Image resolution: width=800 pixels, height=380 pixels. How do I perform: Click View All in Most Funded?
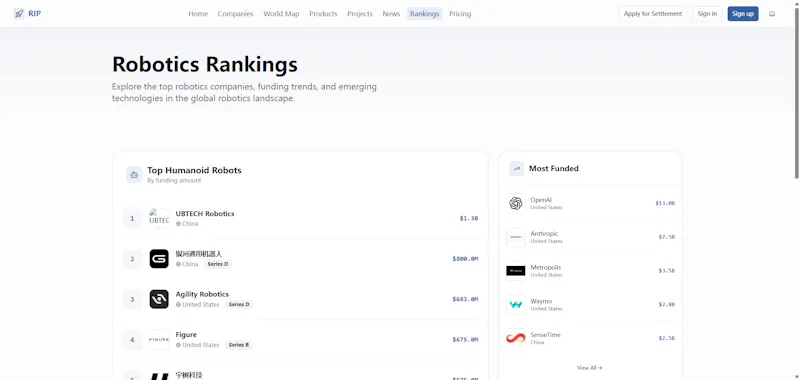(x=589, y=368)
